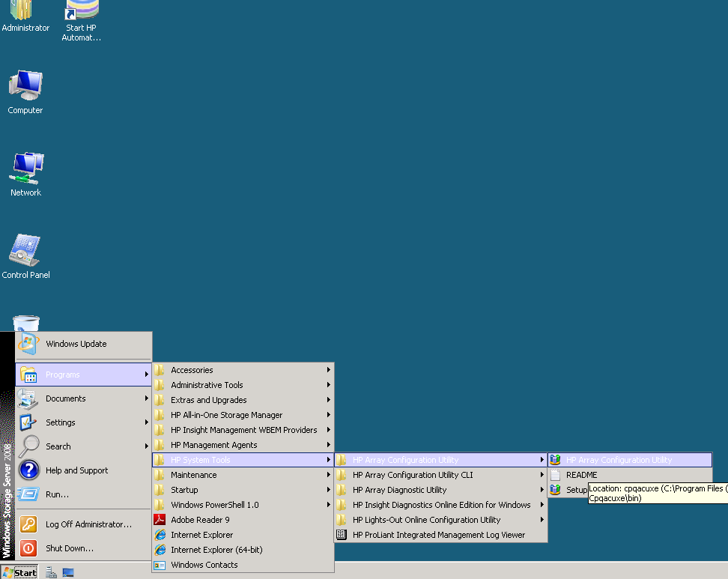The height and width of the screenshot is (579, 728).
Task: Click the Help and Support question mark icon
Action: 28,470
